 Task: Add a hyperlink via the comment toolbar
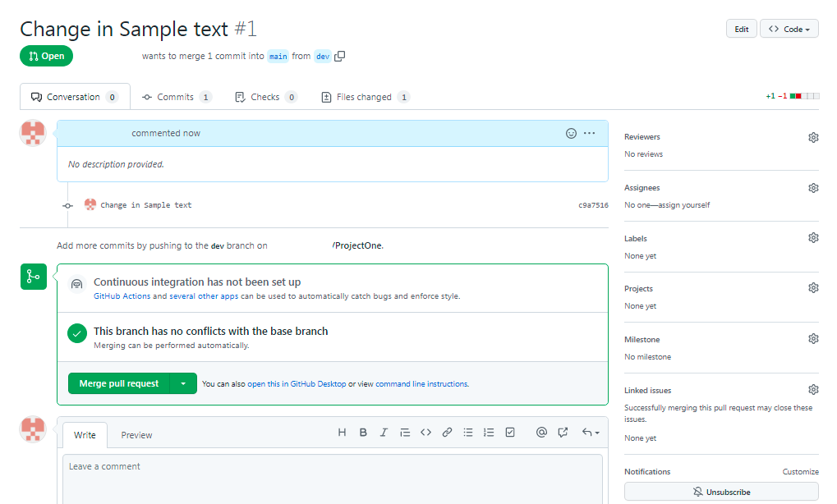point(447,432)
